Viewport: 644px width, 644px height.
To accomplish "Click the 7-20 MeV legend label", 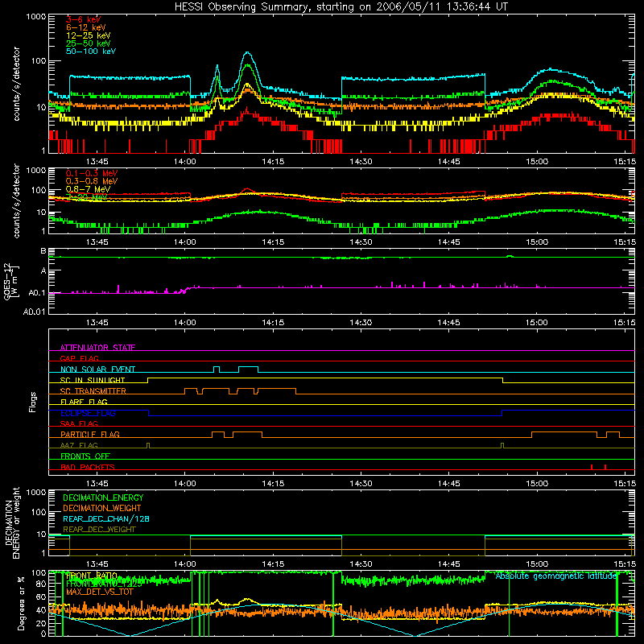I will [x=87, y=197].
